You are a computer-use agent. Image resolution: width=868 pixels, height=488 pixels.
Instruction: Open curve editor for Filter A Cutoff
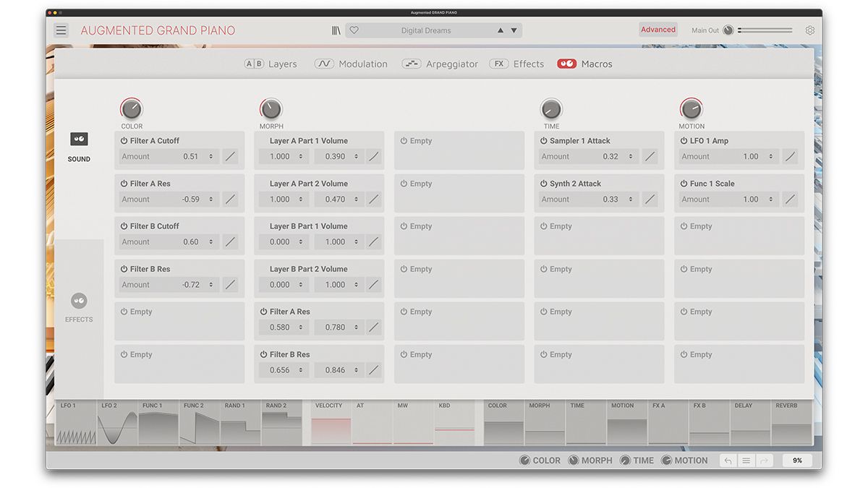point(230,156)
